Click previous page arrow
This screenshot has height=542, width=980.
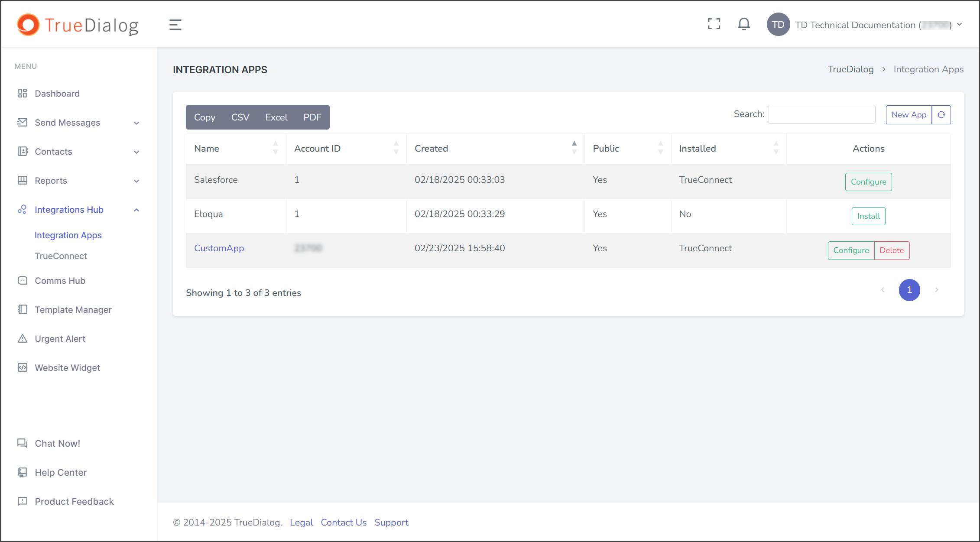(883, 290)
